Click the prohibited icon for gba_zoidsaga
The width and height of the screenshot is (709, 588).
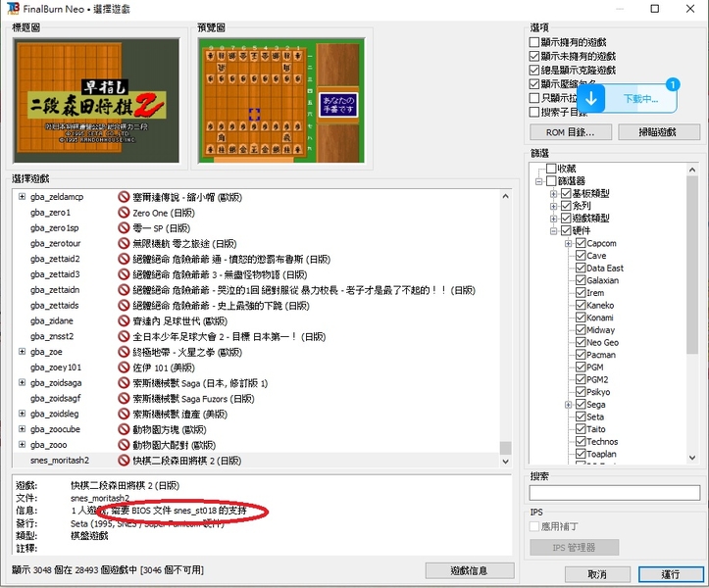point(124,383)
